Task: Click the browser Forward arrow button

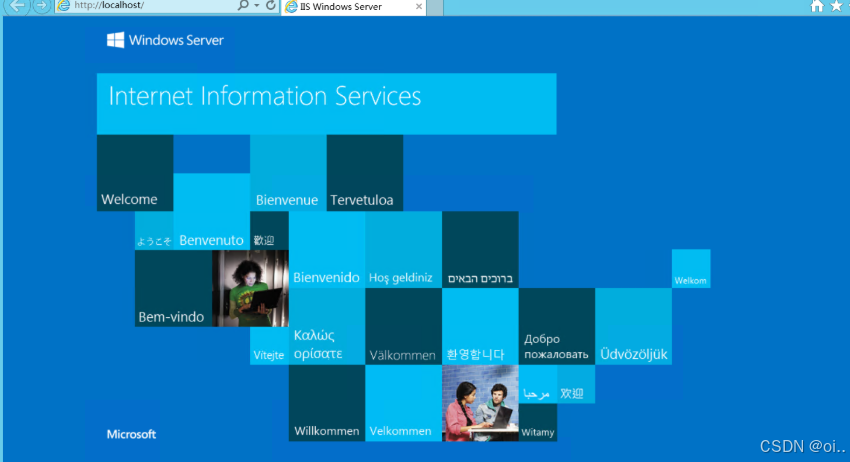Action: [x=41, y=5]
